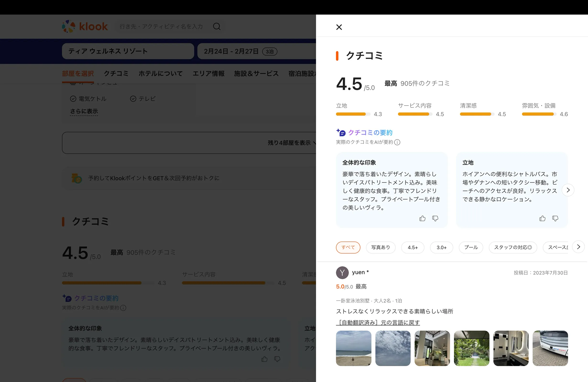Click the 立地 4.3 rating bar in panel
Screen dimensions: 588x382
353,114
